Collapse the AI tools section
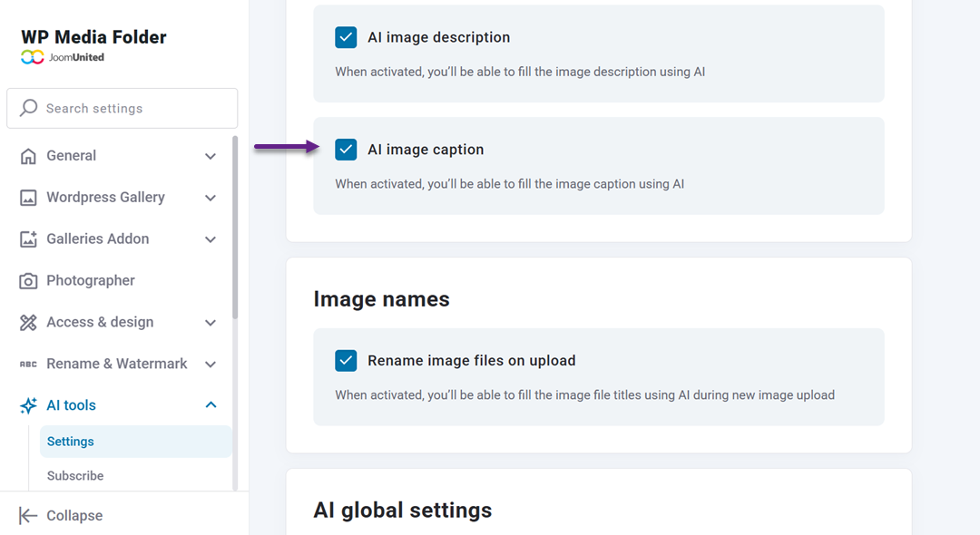 click(211, 405)
